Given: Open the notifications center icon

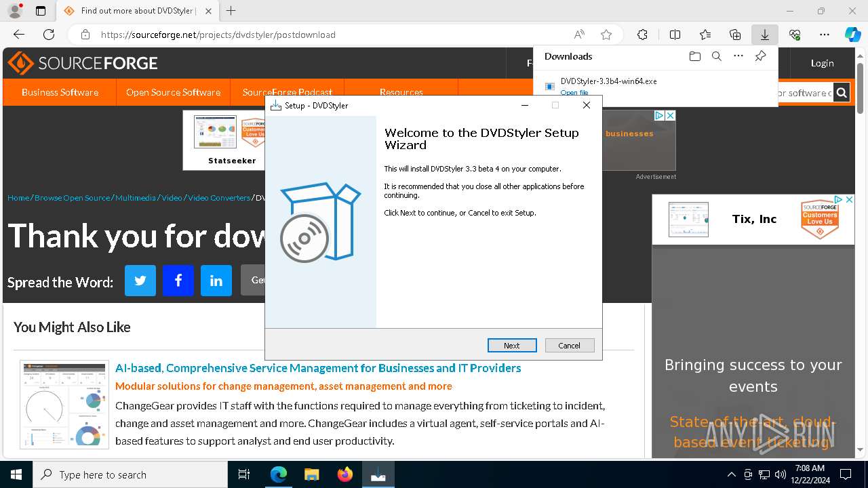Looking at the screenshot, I should click(x=846, y=474).
